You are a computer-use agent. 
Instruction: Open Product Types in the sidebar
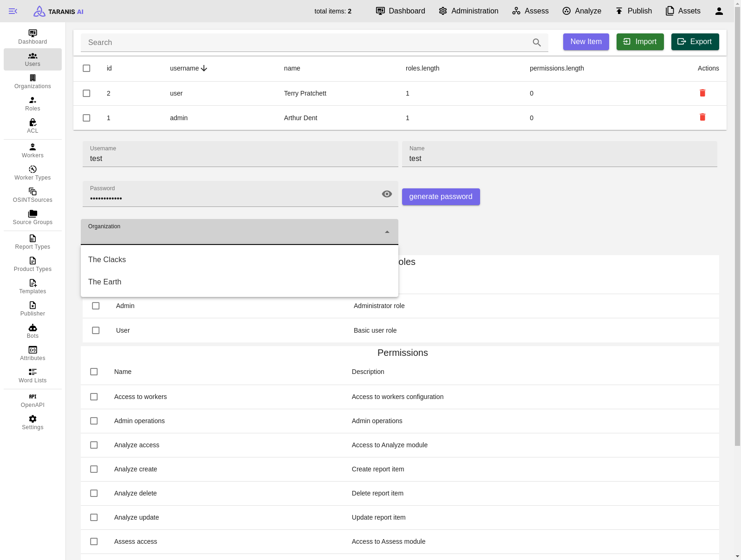click(32, 264)
